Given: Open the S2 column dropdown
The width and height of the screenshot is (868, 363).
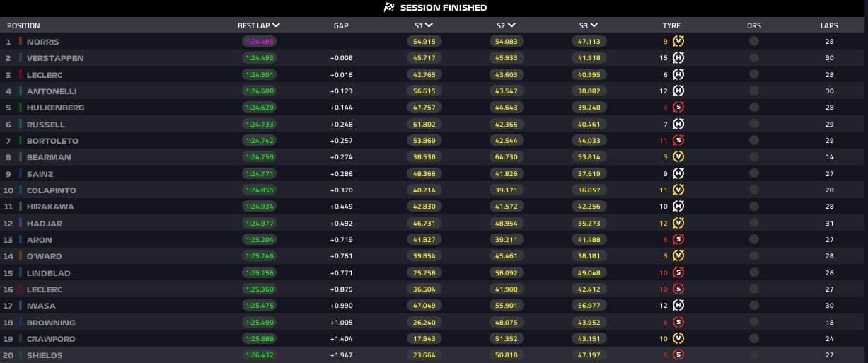Looking at the screenshot, I should [511, 25].
